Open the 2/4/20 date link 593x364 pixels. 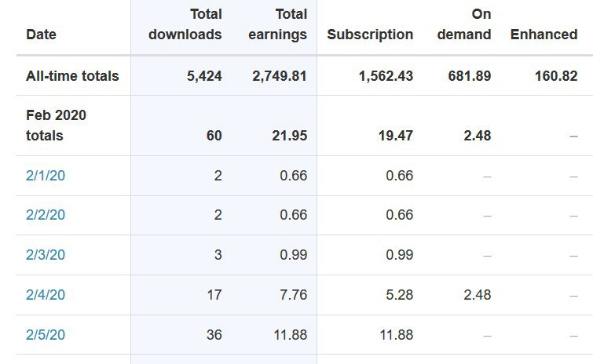click(46, 295)
